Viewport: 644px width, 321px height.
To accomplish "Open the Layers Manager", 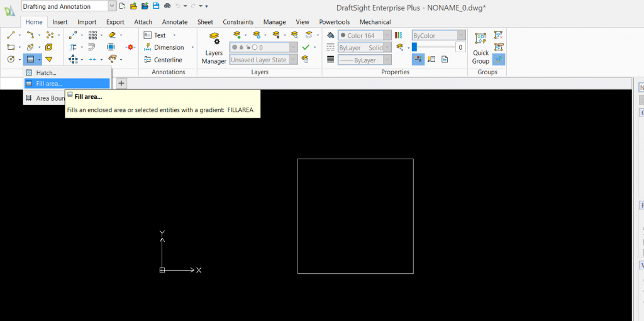I will pyautogui.click(x=214, y=49).
